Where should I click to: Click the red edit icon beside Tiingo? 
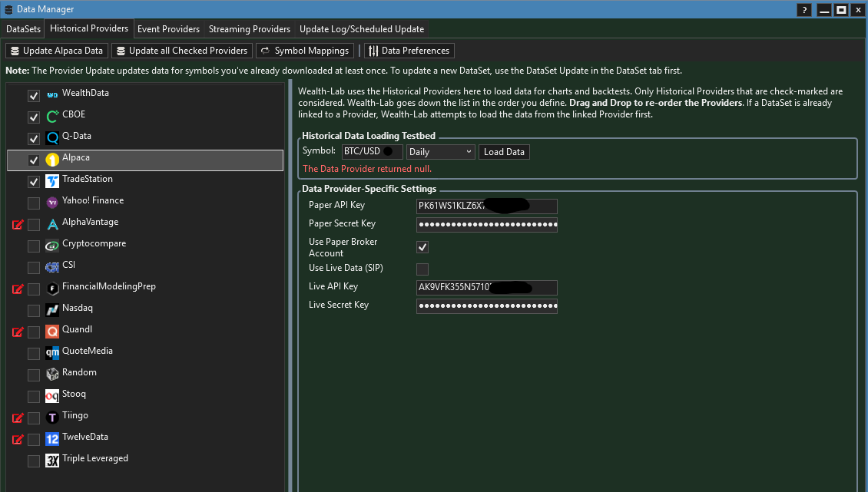click(18, 418)
